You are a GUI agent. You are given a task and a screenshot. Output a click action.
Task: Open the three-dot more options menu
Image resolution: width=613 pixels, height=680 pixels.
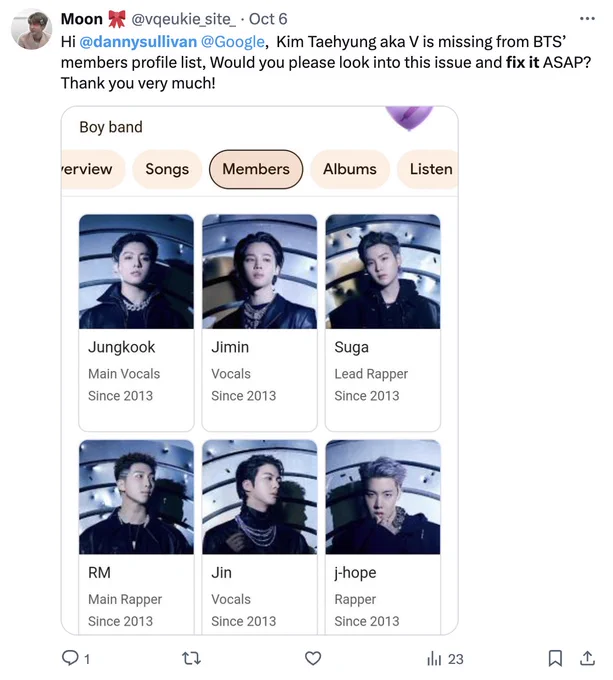click(x=587, y=19)
